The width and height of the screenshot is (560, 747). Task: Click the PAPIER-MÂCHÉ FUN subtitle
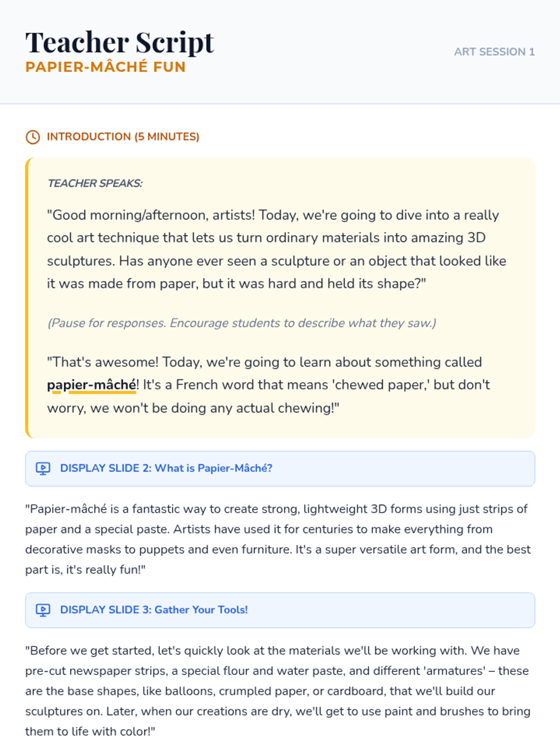[x=105, y=67]
